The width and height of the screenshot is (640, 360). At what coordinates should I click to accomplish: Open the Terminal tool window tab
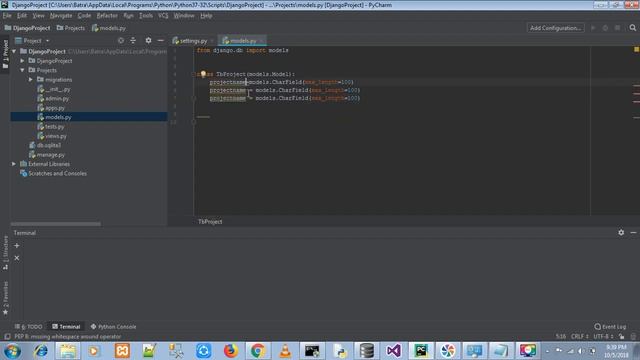(66, 327)
